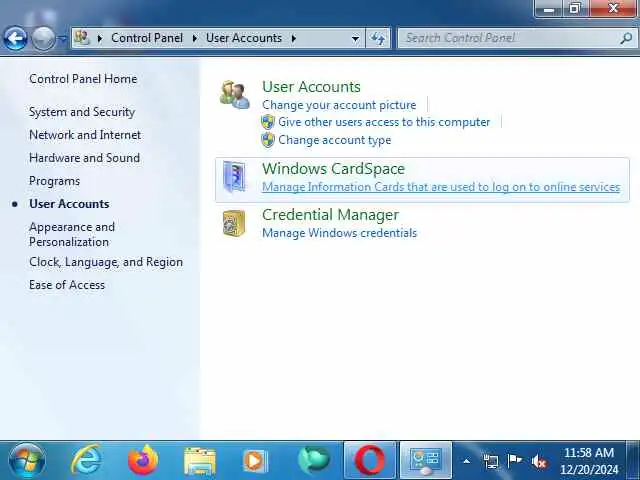The width and height of the screenshot is (640, 480).
Task: Close the Control Panel window
Action: [613, 8]
